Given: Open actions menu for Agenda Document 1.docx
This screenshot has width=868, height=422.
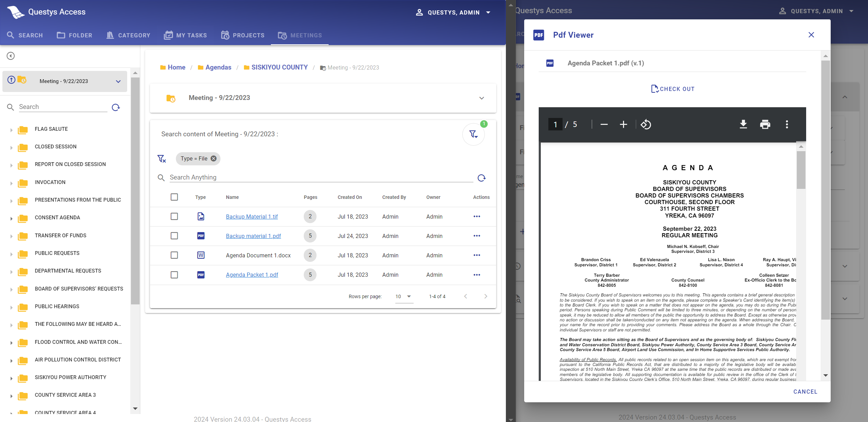Looking at the screenshot, I should coord(477,255).
